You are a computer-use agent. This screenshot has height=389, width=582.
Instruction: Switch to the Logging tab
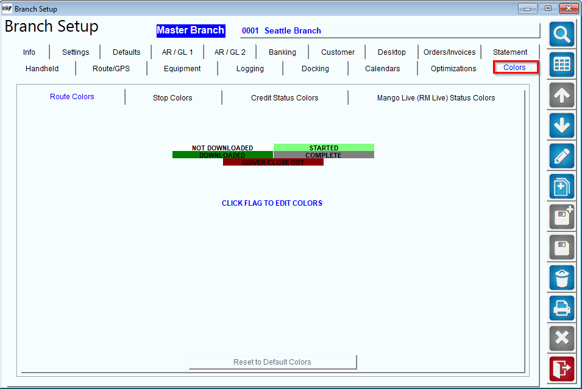click(250, 69)
